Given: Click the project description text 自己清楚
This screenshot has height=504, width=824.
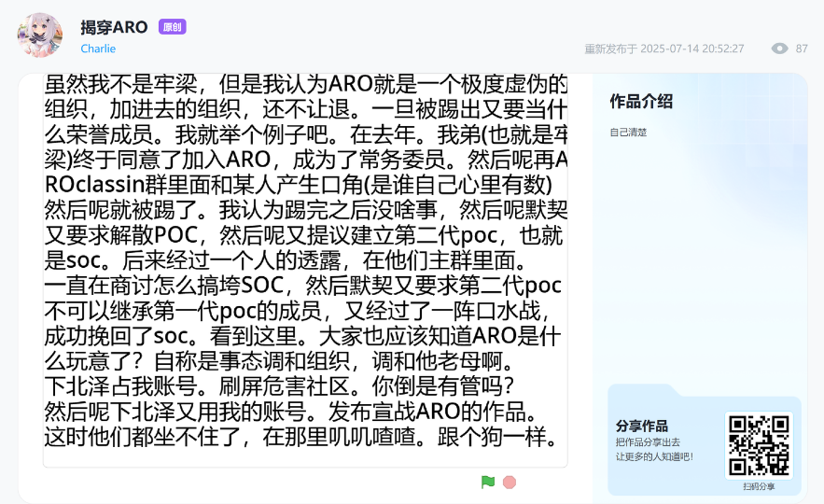Looking at the screenshot, I should pos(628,133).
